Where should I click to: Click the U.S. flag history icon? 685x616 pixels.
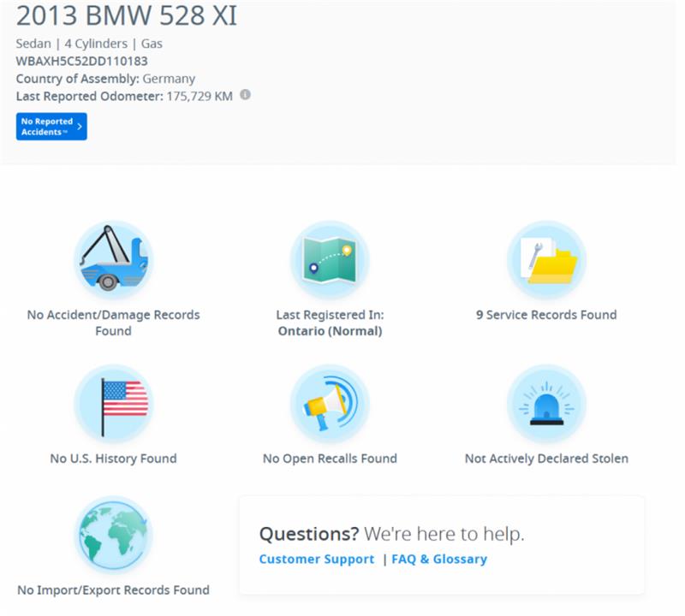coord(114,406)
